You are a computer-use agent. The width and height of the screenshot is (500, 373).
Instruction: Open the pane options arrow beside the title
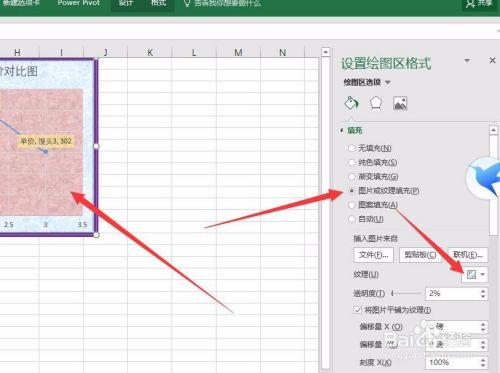[467, 60]
